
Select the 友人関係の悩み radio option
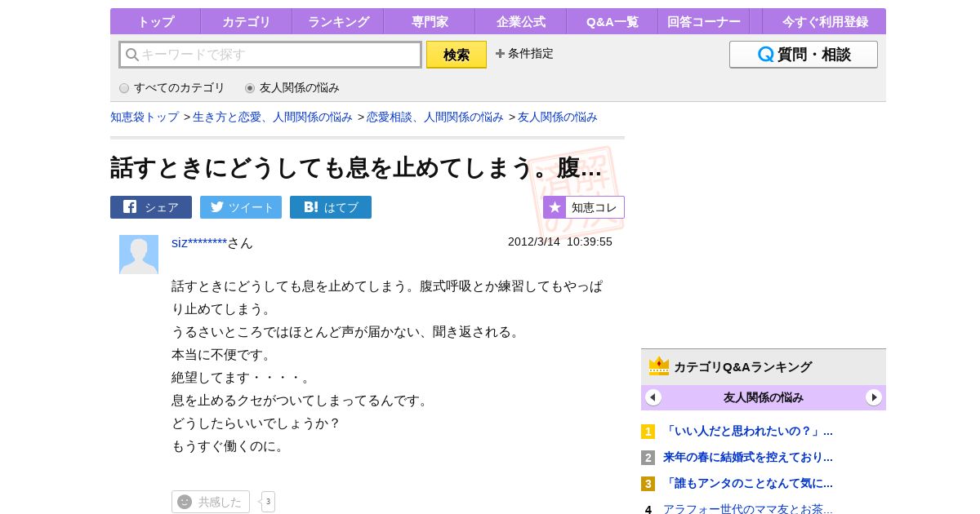[x=292, y=88]
